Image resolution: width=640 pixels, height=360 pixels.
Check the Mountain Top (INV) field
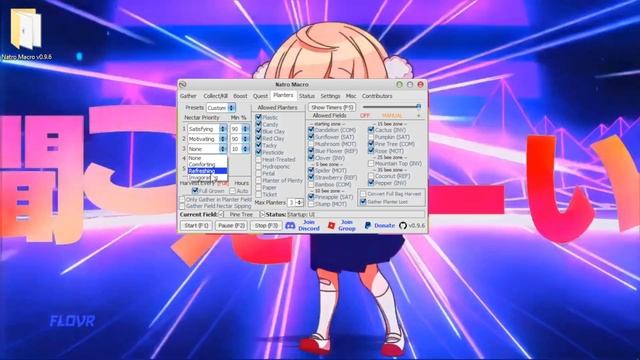(x=371, y=163)
